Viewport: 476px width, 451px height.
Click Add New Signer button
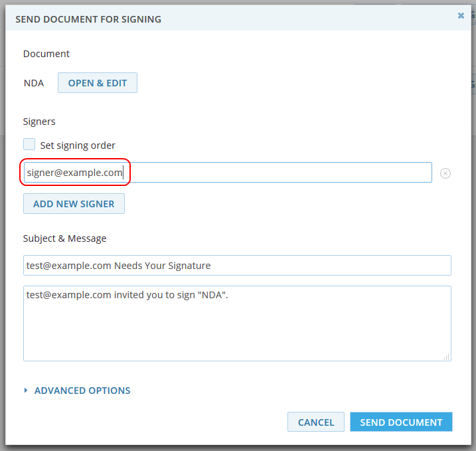point(74,203)
